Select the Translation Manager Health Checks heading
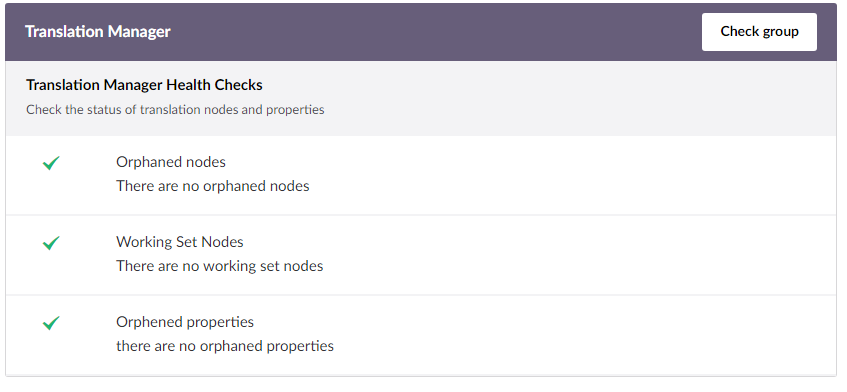This screenshot has width=847, height=392. [x=144, y=85]
